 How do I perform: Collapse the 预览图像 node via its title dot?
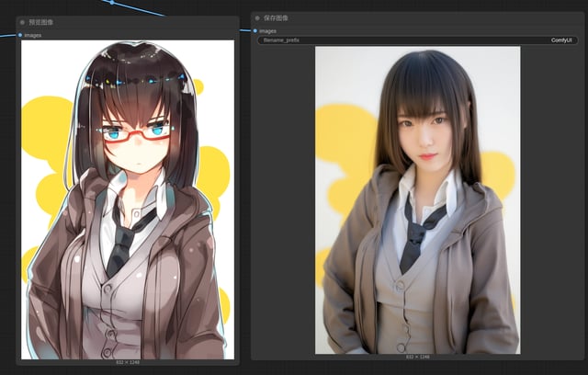(22, 22)
